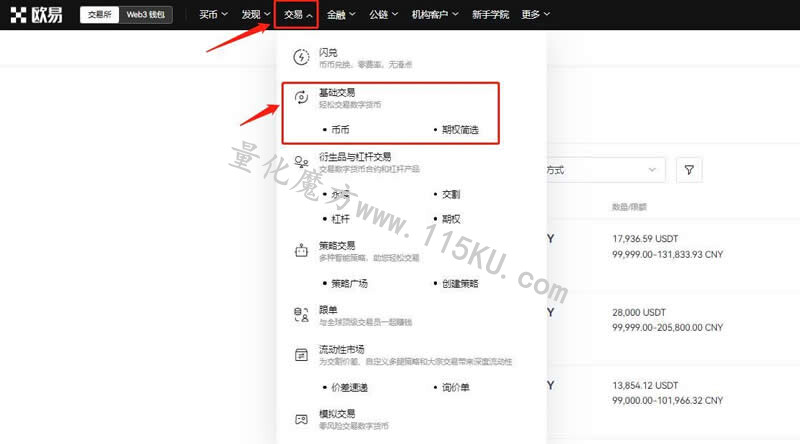Click the 跟单 copy-trading icon

tap(301, 315)
